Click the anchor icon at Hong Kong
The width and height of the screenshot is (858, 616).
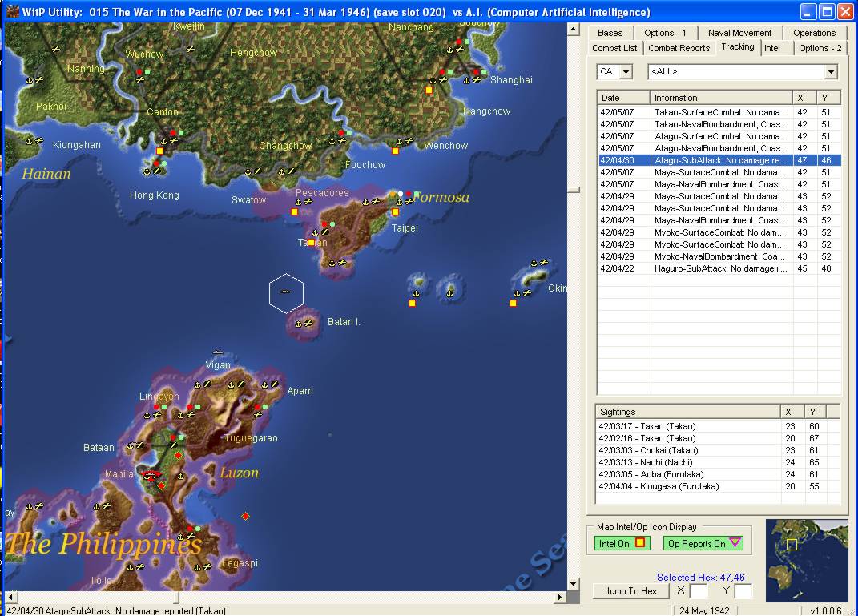point(148,172)
